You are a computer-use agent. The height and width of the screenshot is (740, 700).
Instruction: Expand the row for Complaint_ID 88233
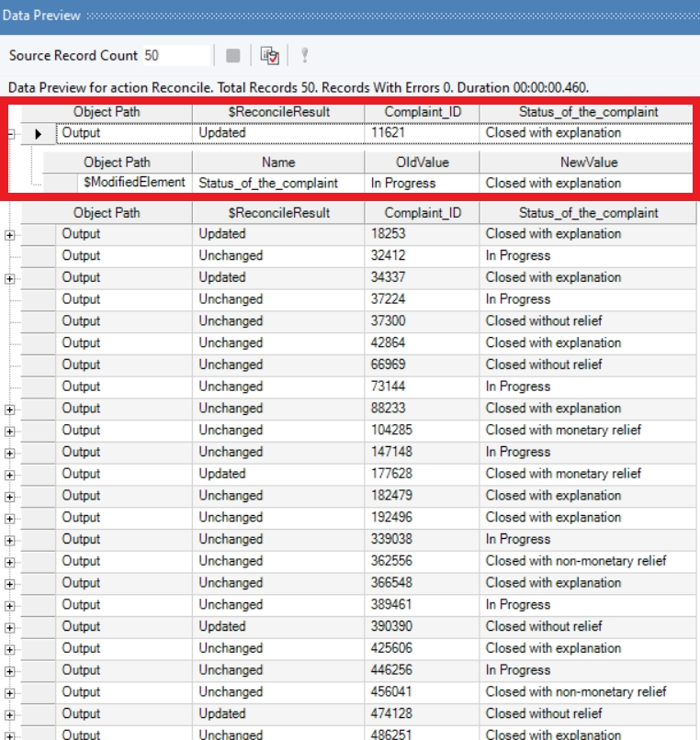(x=10, y=409)
